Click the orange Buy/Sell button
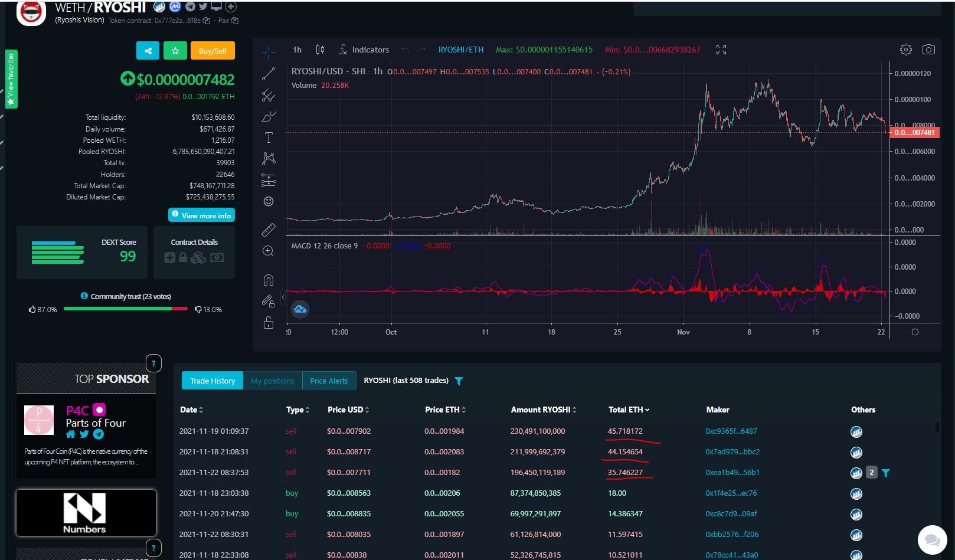 pyautogui.click(x=212, y=51)
